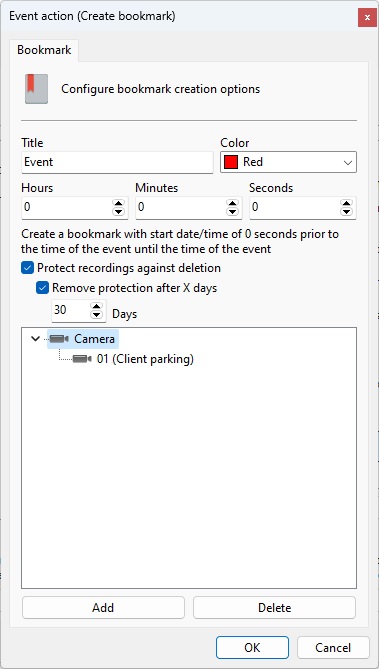The width and height of the screenshot is (379, 669).
Task: Increase Minutes with the up spinner arrow
Action: tap(232, 203)
